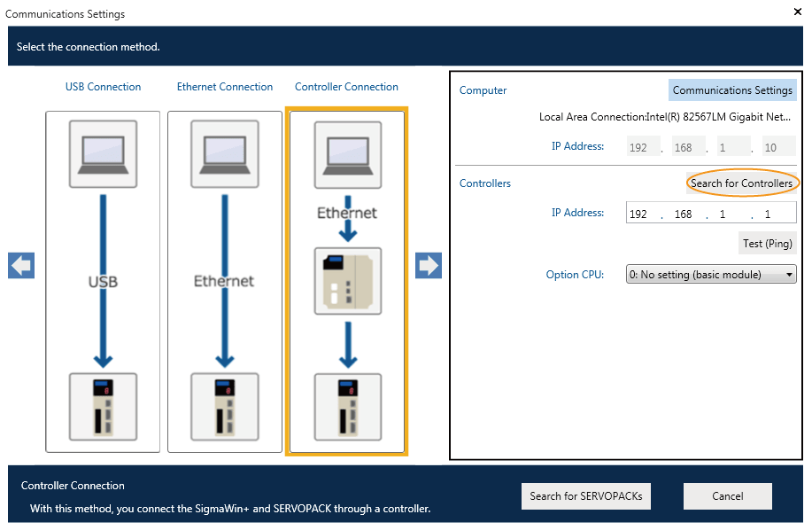The height and width of the screenshot is (530, 812).
Task: Click the laptop icon under Ethernet Connection
Action: pos(225,153)
